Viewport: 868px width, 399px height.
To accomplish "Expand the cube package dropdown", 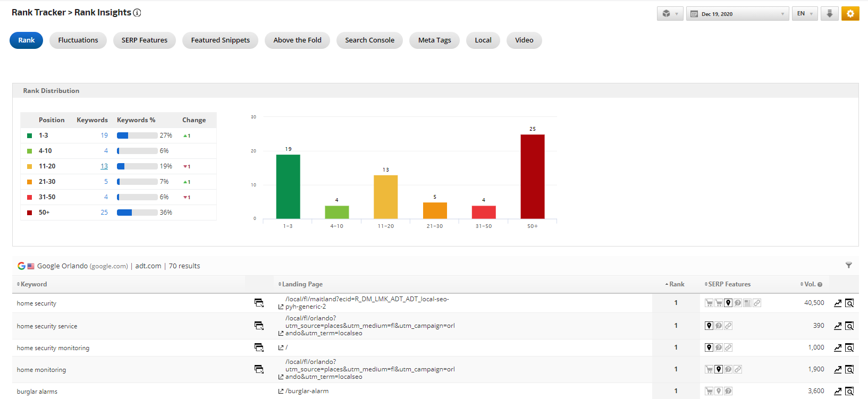I will tap(670, 14).
